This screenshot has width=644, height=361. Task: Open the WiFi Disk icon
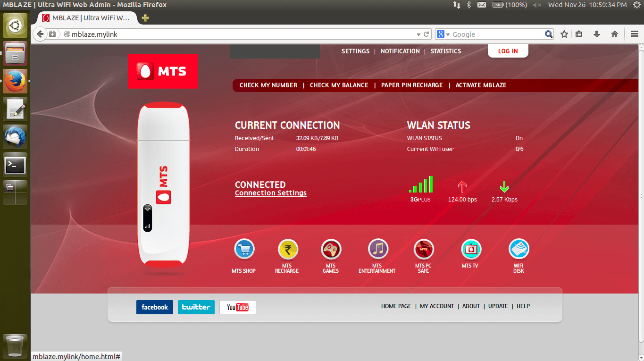(519, 249)
